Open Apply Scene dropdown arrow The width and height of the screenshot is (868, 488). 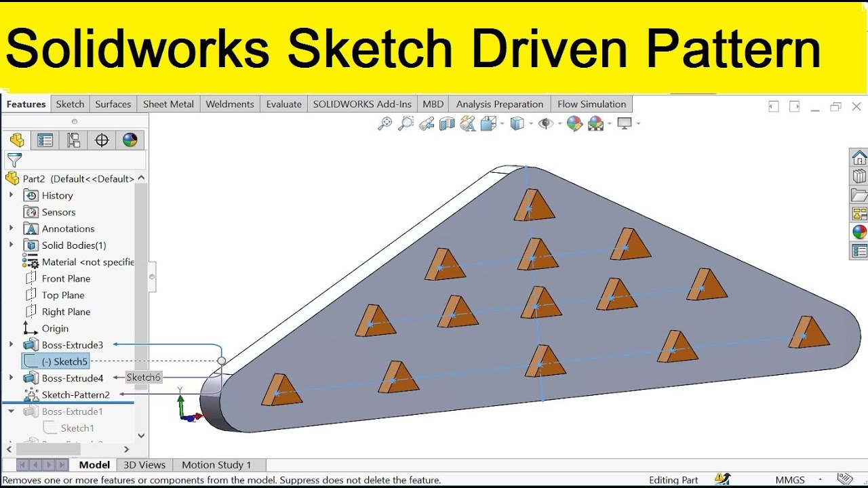pos(609,123)
